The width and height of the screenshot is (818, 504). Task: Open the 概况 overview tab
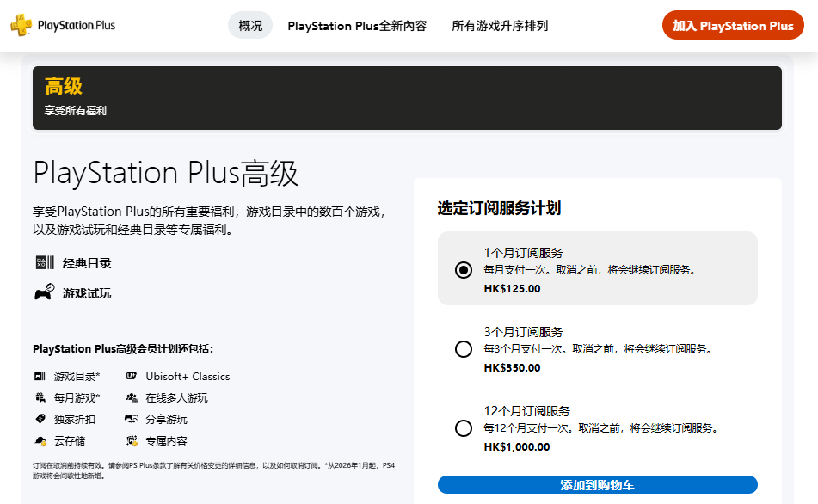[x=250, y=26]
